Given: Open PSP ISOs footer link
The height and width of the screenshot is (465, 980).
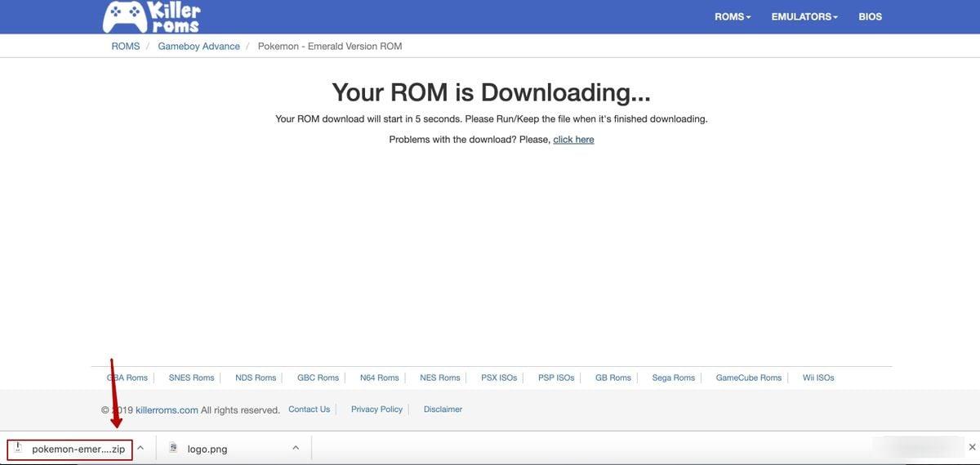Looking at the screenshot, I should point(556,378).
